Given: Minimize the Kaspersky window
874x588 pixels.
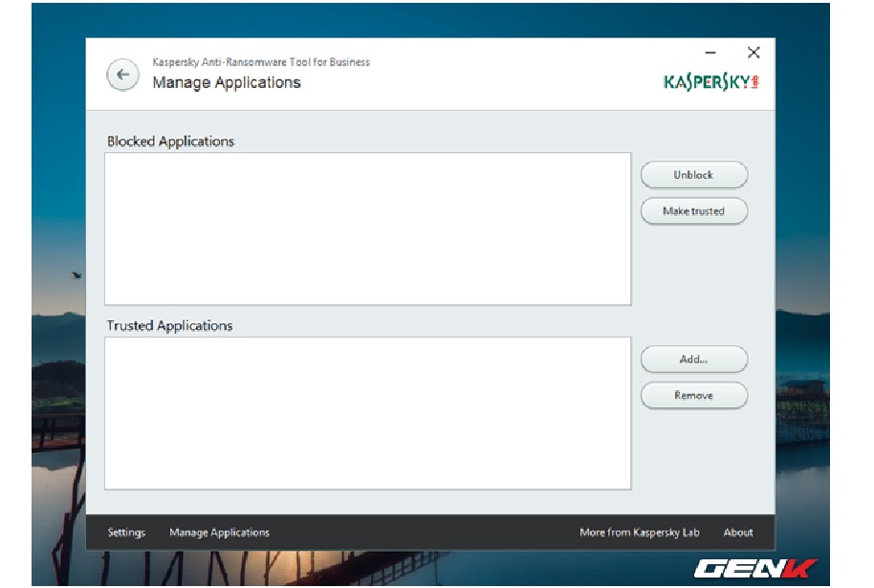Looking at the screenshot, I should tap(710, 53).
